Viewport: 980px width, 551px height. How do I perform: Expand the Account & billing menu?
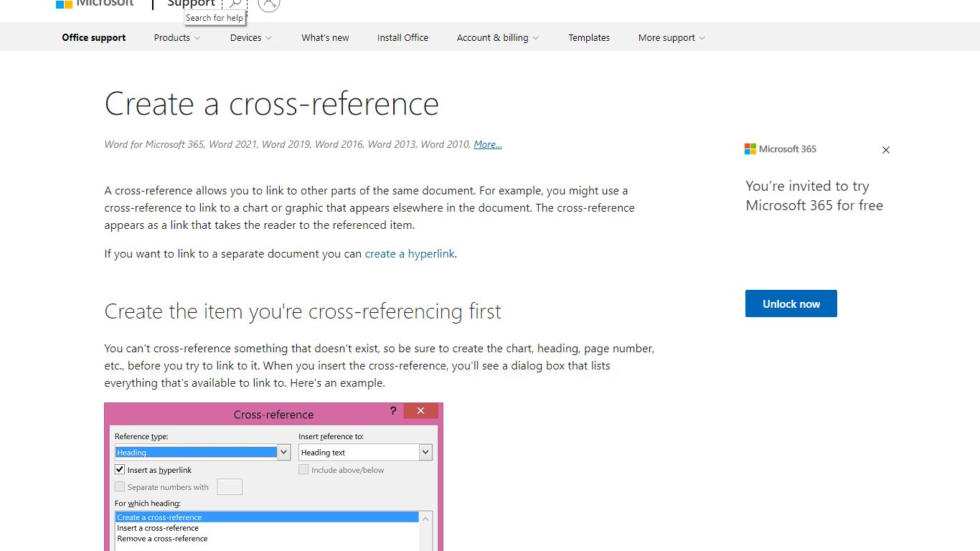click(498, 38)
